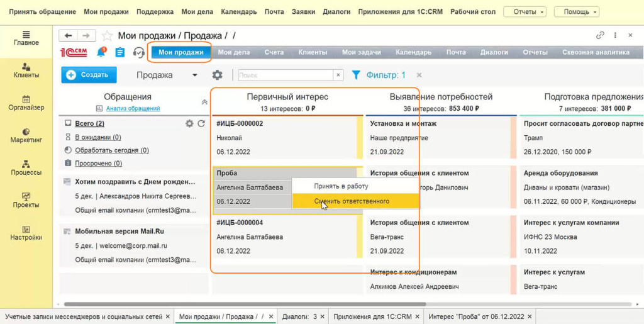Click the copy link icon at top right

(x=600, y=36)
